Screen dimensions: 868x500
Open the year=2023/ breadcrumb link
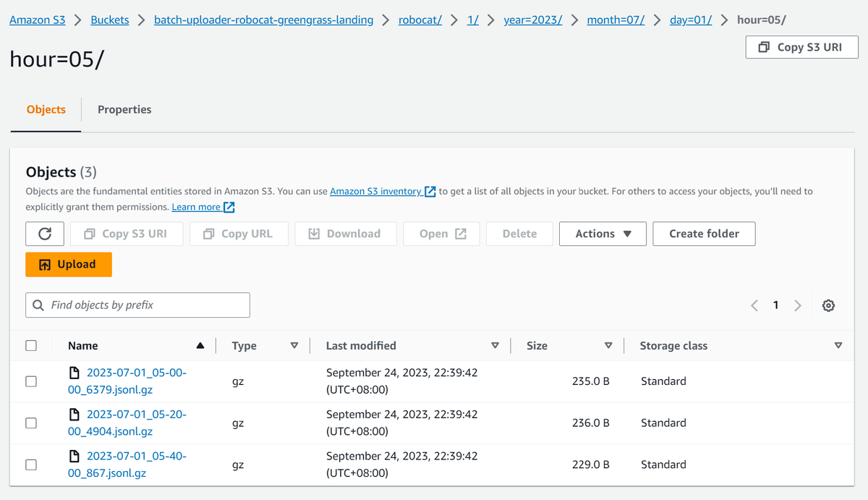point(533,20)
